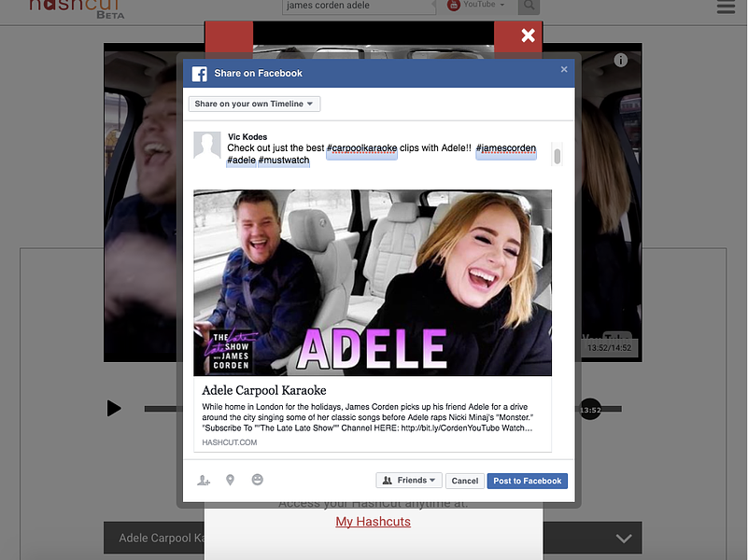Expand the Adele Carpool Karaoke bar chevron
748x560 pixels.
(x=624, y=539)
